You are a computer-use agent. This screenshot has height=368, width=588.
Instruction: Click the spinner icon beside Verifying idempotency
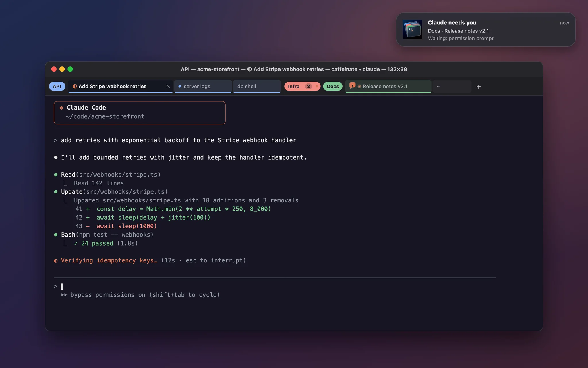pyautogui.click(x=56, y=261)
